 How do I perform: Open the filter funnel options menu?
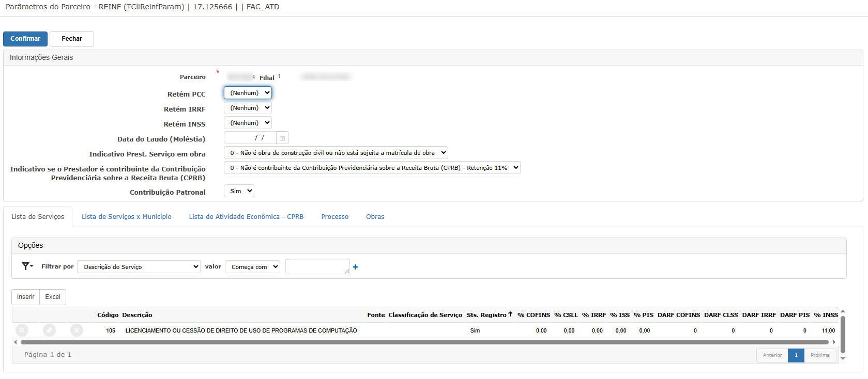click(27, 266)
